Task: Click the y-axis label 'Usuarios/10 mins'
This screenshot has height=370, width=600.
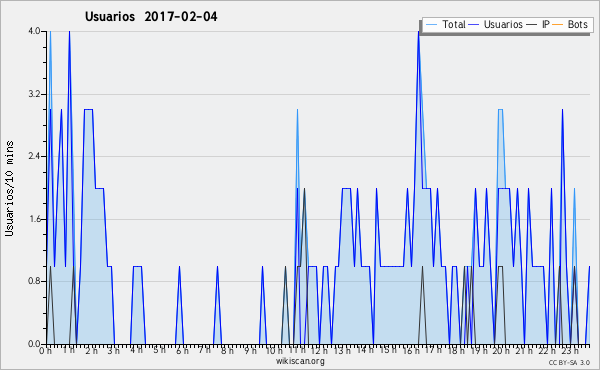Action: point(9,188)
